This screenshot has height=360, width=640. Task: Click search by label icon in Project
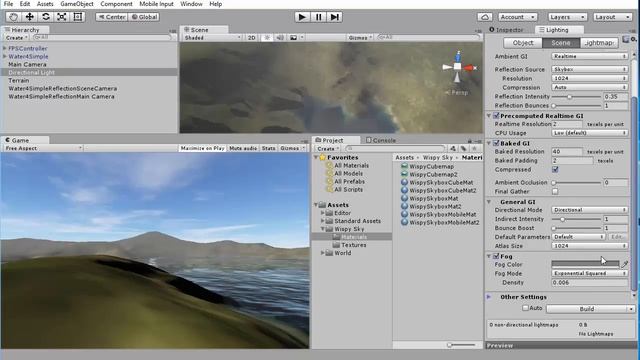tap(464, 149)
